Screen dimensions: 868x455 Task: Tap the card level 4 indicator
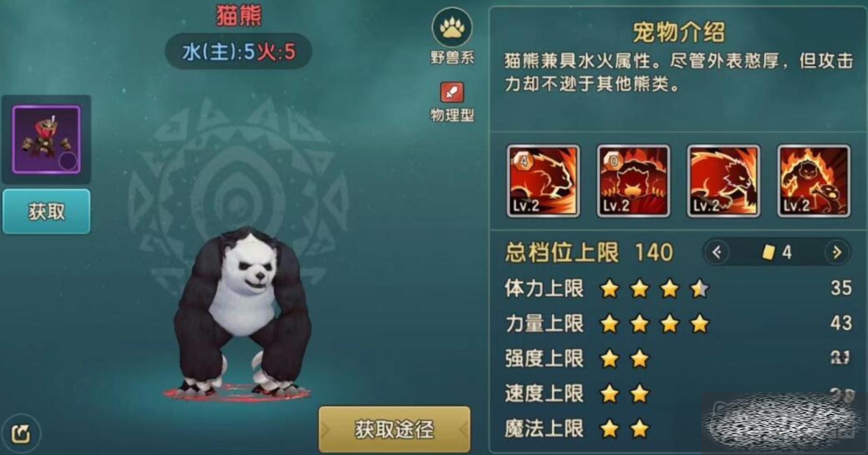click(777, 252)
